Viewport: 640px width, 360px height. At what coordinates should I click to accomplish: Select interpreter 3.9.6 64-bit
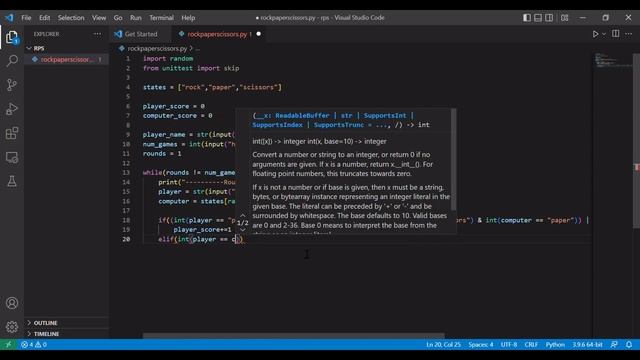(x=587, y=344)
